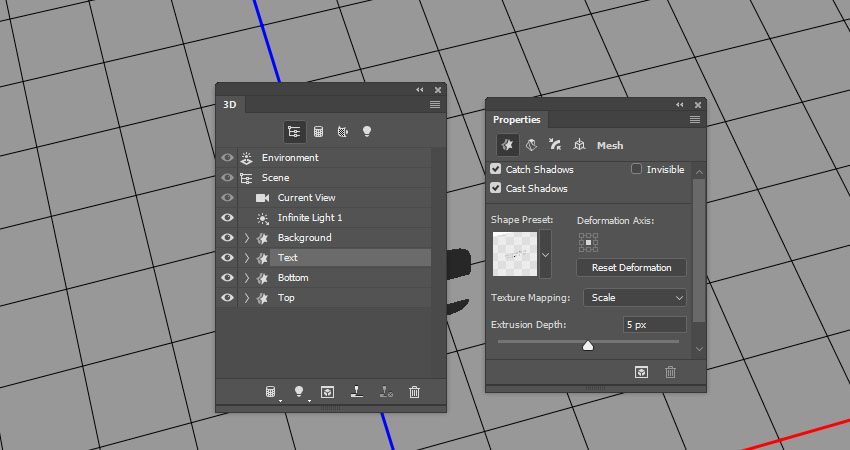Click trash icon in Properties panel footer
850x450 pixels.
click(671, 372)
